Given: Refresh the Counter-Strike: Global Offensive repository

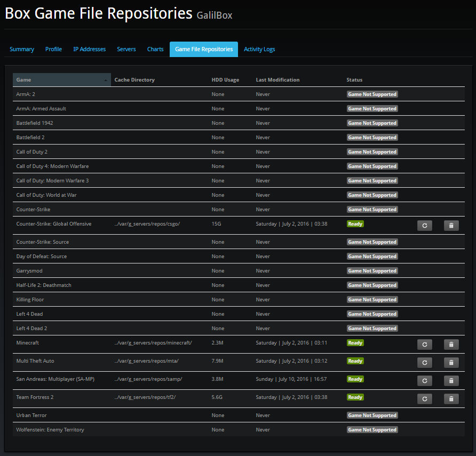Looking at the screenshot, I should 425,226.
